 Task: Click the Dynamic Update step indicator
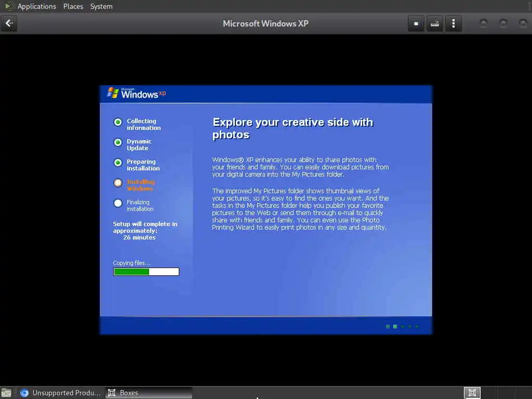pyautogui.click(x=118, y=142)
